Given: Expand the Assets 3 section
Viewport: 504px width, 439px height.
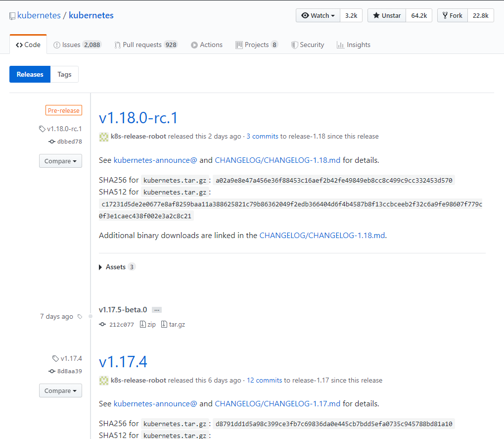Looking at the screenshot, I should point(117,267).
